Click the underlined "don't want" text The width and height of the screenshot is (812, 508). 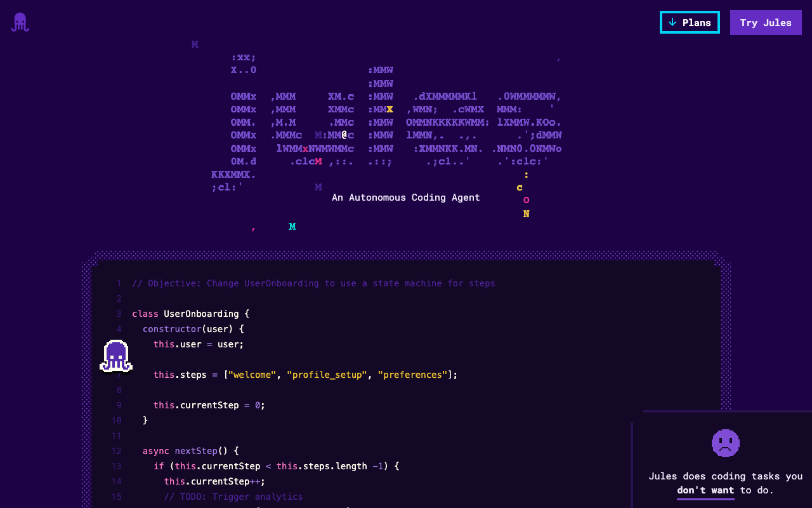[705, 490]
